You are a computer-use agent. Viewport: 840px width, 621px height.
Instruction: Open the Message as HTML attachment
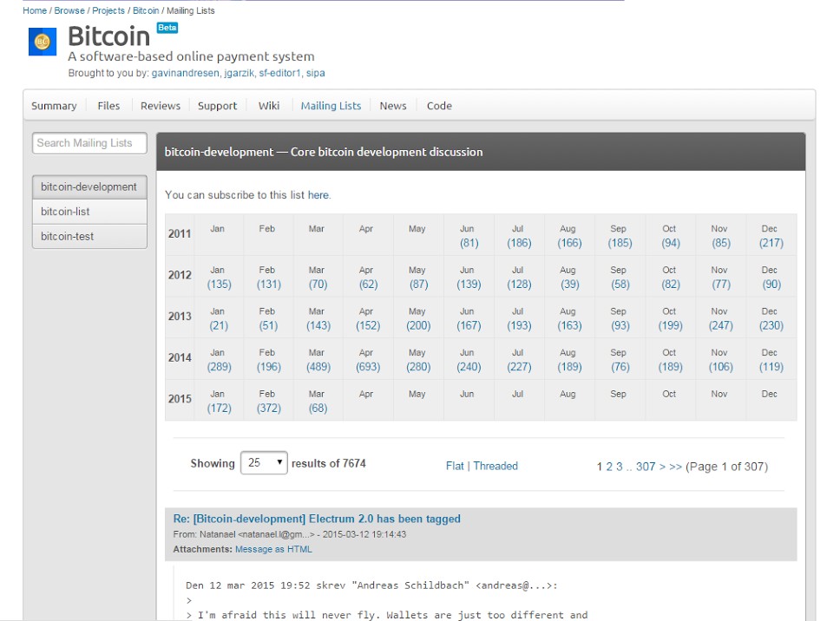tap(273, 549)
